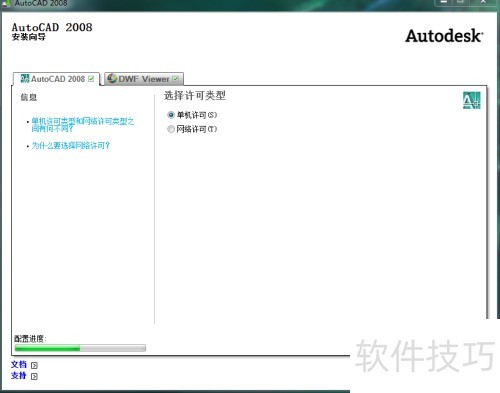Close the AutoCAD 2008 installer window
500x393 pixels.
click(483, 2)
